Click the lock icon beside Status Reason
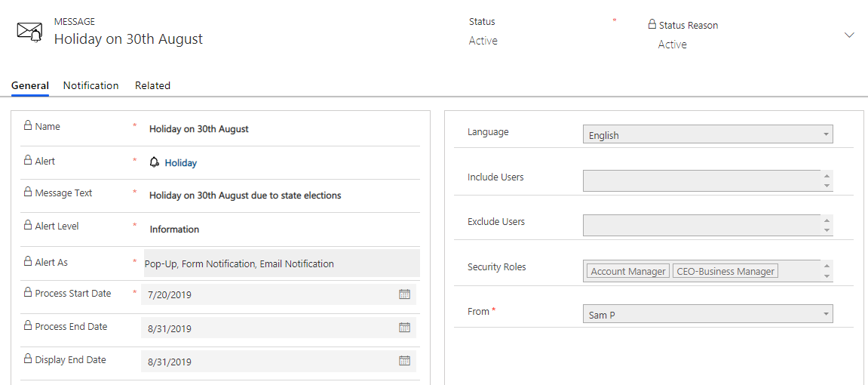The width and height of the screenshot is (868, 385). coord(652,25)
